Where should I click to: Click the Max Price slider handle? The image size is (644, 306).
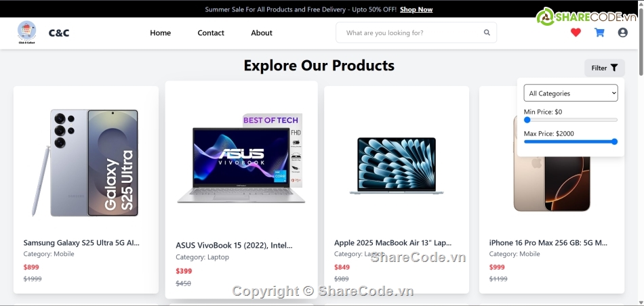614,141
